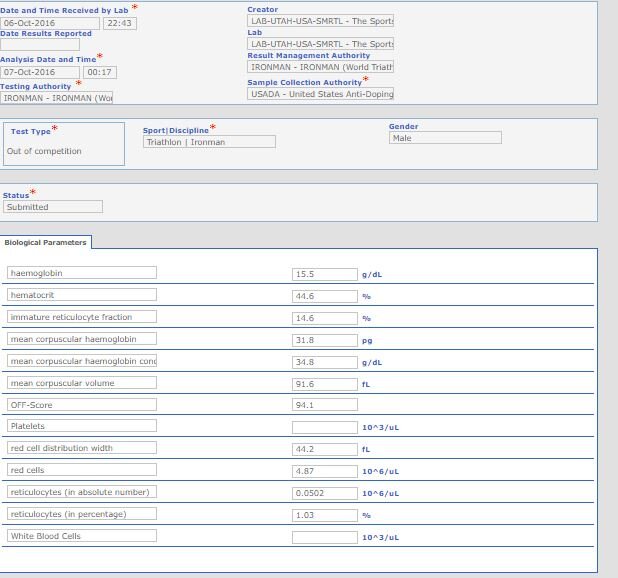Click the red cells name field
The height and width of the screenshot is (578, 618).
[82, 470]
